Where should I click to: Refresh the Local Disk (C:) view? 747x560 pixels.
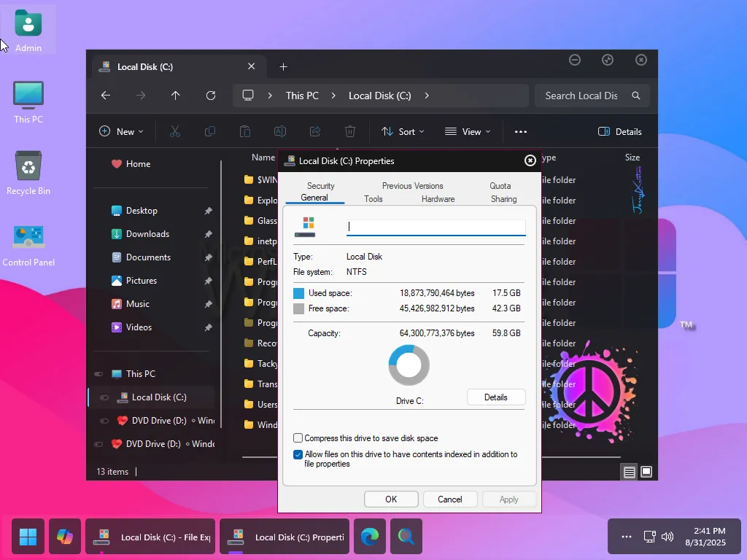(211, 96)
